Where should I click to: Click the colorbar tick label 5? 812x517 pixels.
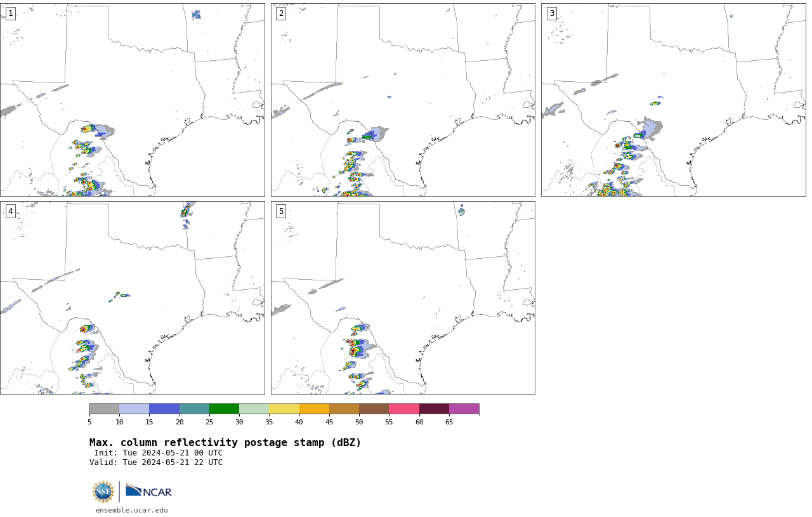tap(89, 422)
